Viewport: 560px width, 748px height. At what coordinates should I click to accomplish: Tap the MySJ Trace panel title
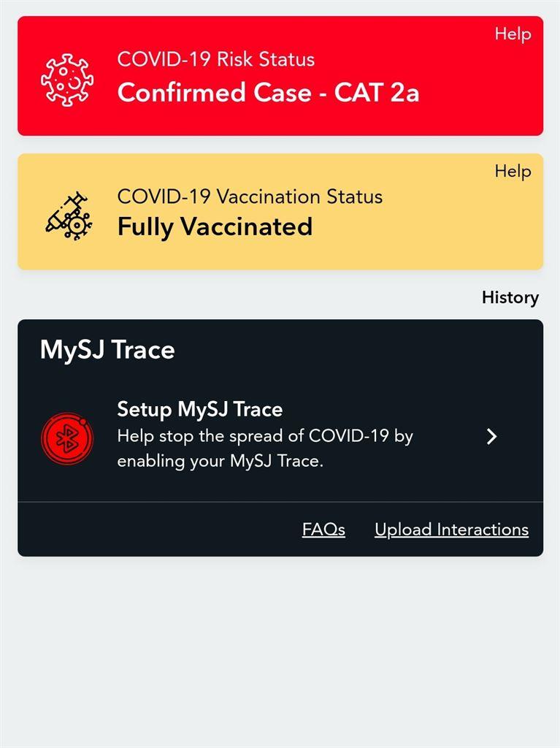pos(107,350)
